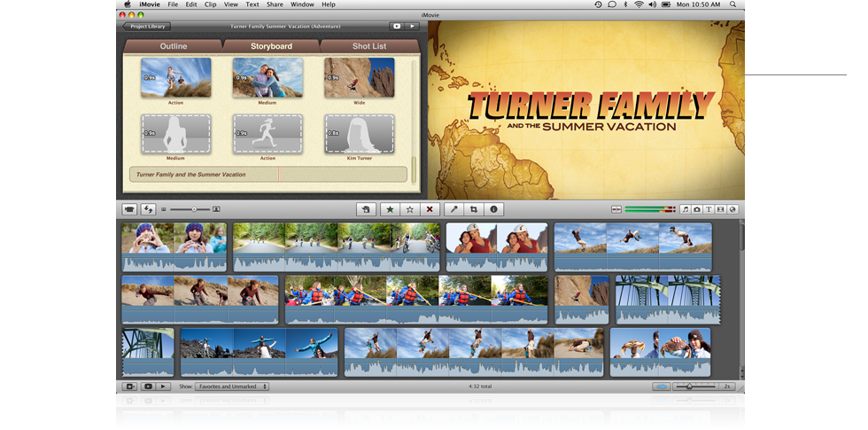Switch to the Shot List tab
The image size is (868, 430).
[x=368, y=46]
